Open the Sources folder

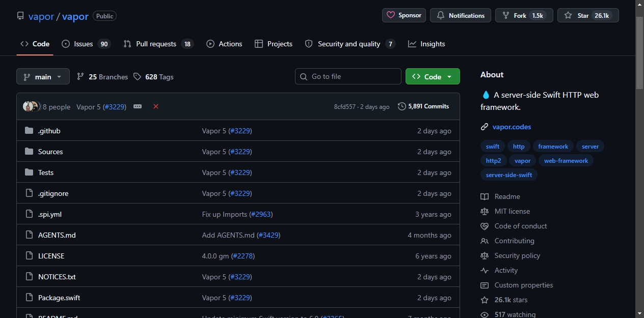click(x=50, y=152)
